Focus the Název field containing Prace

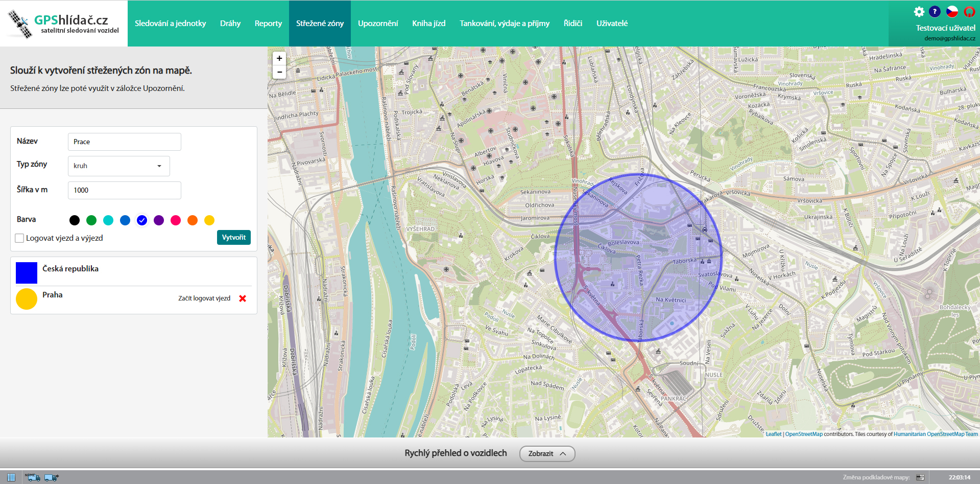(x=125, y=142)
